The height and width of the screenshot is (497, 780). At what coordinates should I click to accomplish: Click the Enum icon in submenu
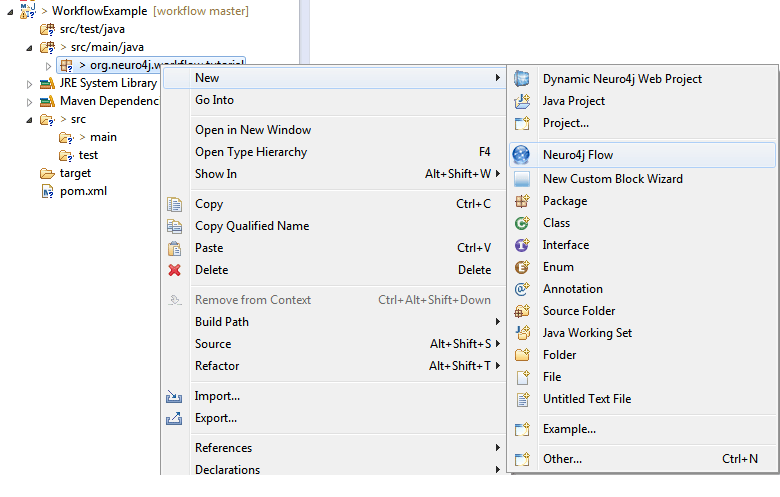(x=521, y=267)
